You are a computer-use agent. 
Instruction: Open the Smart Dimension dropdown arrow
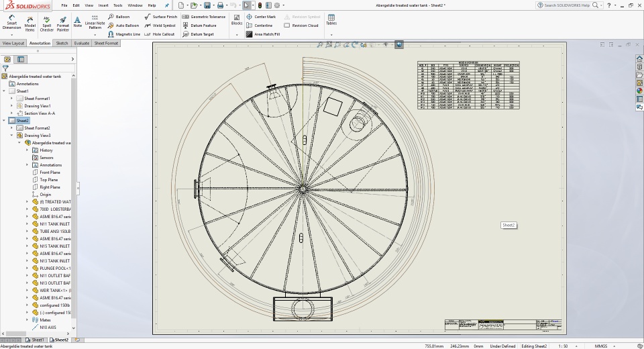11,34
